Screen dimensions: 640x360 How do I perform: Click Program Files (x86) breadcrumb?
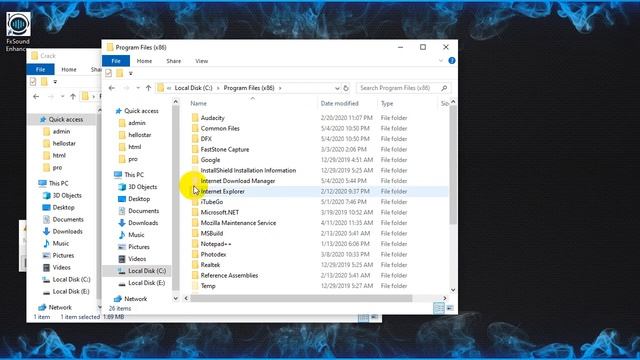[x=249, y=88]
